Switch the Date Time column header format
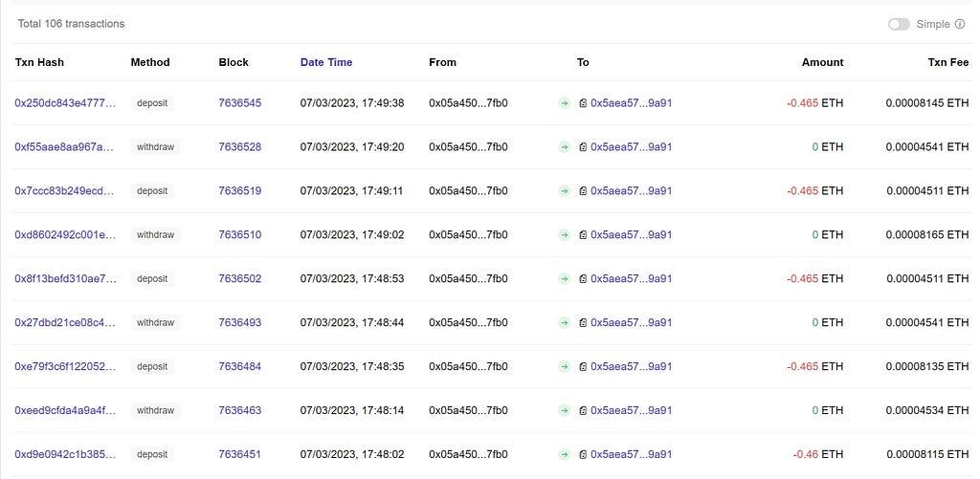Screen dimensions: 980x479 [326, 62]
